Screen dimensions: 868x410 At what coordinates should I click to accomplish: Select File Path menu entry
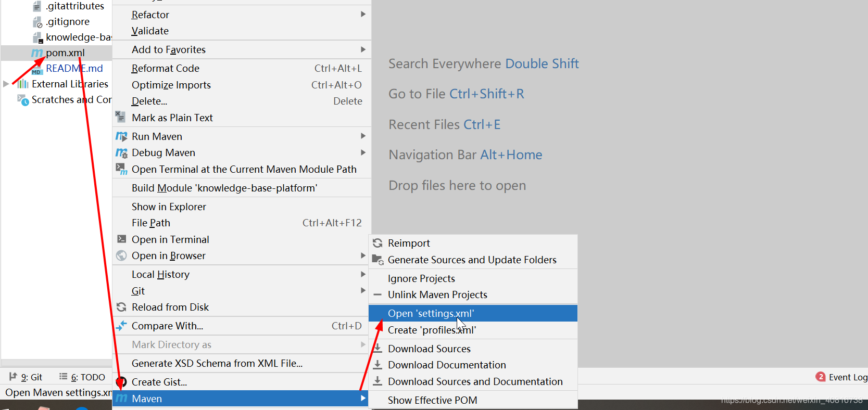(x=242, y=223)
